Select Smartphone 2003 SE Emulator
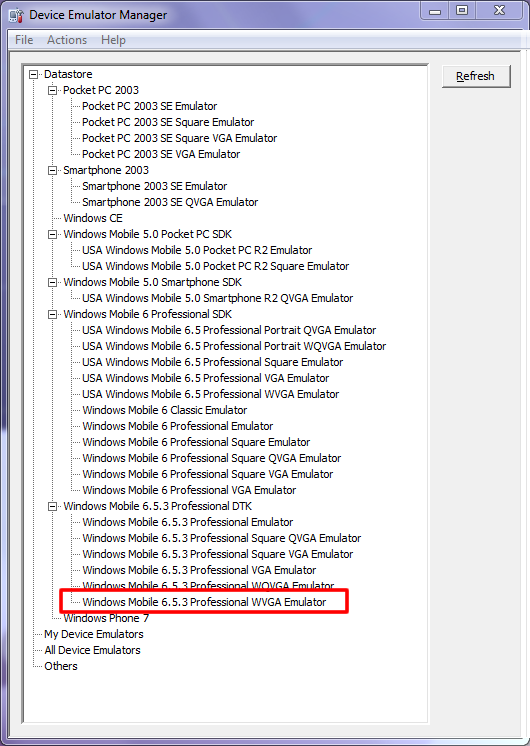 155,186
